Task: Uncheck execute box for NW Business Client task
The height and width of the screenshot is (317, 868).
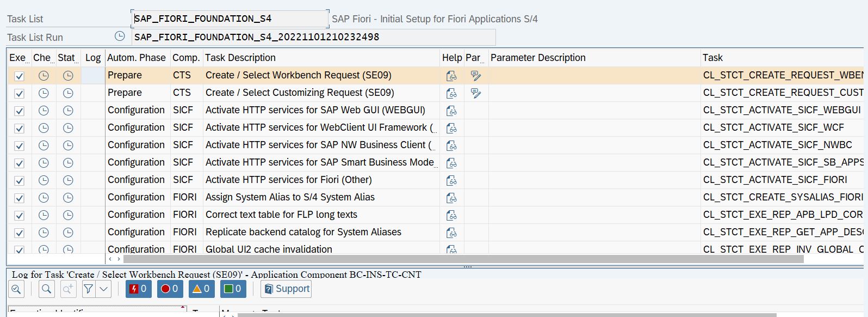Action: [19, 146]
